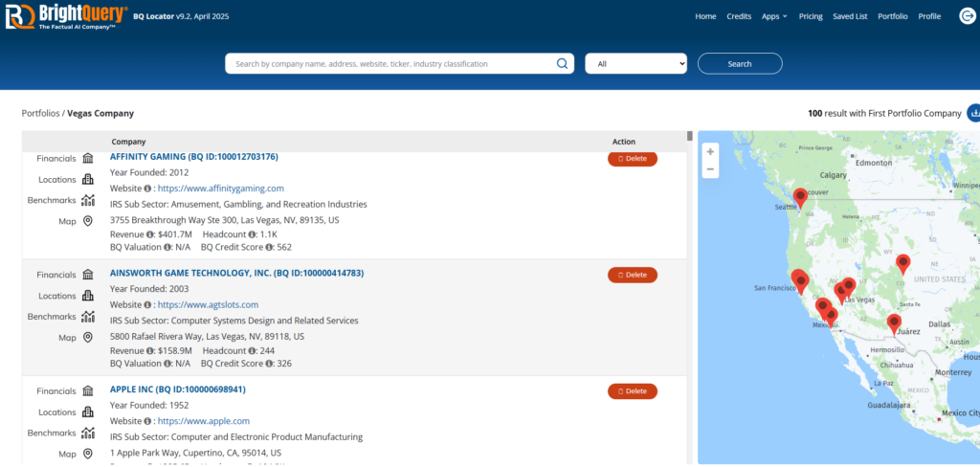Click Revenue $401.7M value
The height and width of the screenshot is (467, 980).
pyautogui.click(x=174, y=234)
